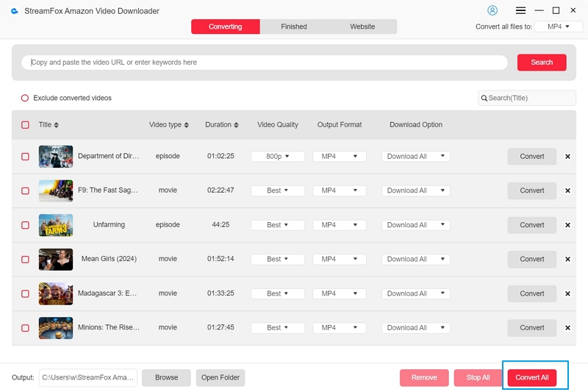Click the Remove button
Viewport: 588px width, 392px height.
click(x=424, y=378)
